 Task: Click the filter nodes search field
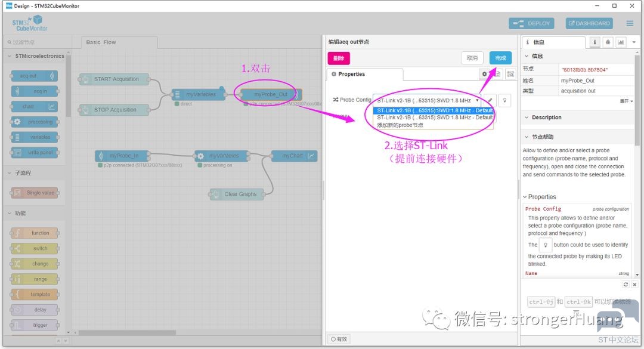pos(36,42)
